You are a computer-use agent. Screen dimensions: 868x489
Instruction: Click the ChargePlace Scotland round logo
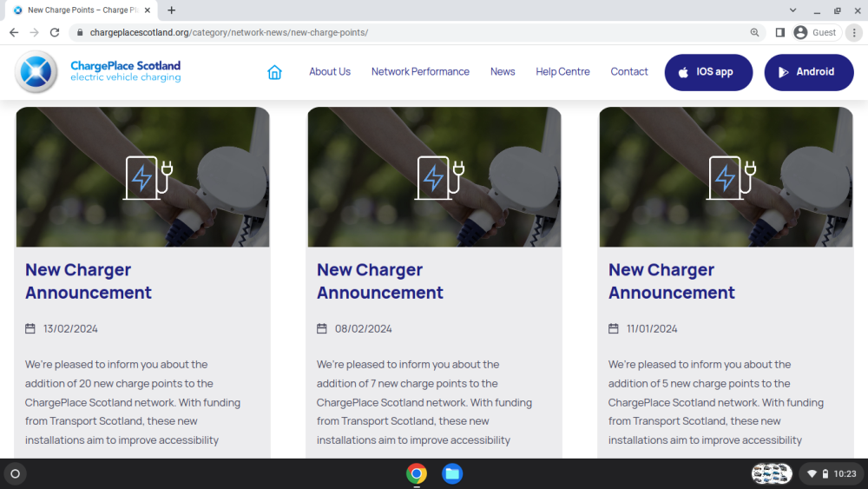[36, 72]
